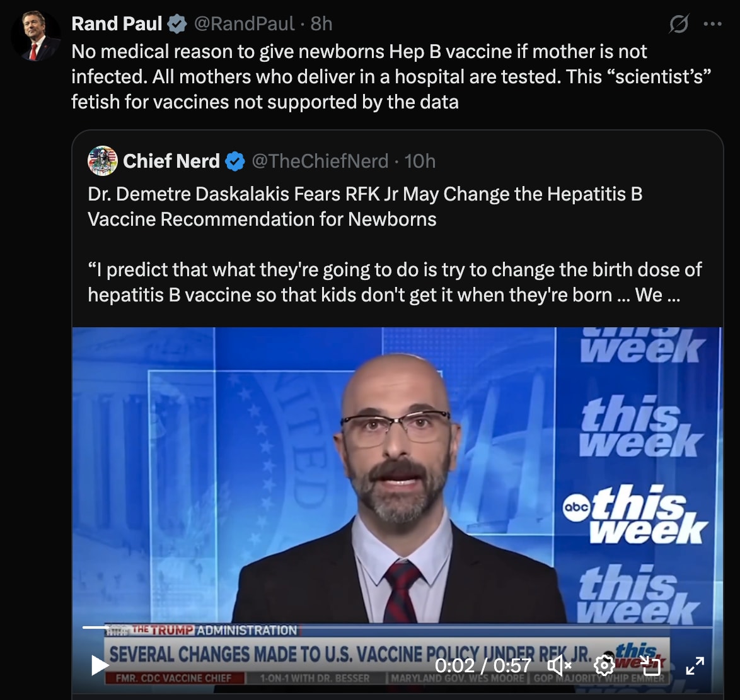
Task: Open video settings gear icon
Action: click(x=604, y=665)
